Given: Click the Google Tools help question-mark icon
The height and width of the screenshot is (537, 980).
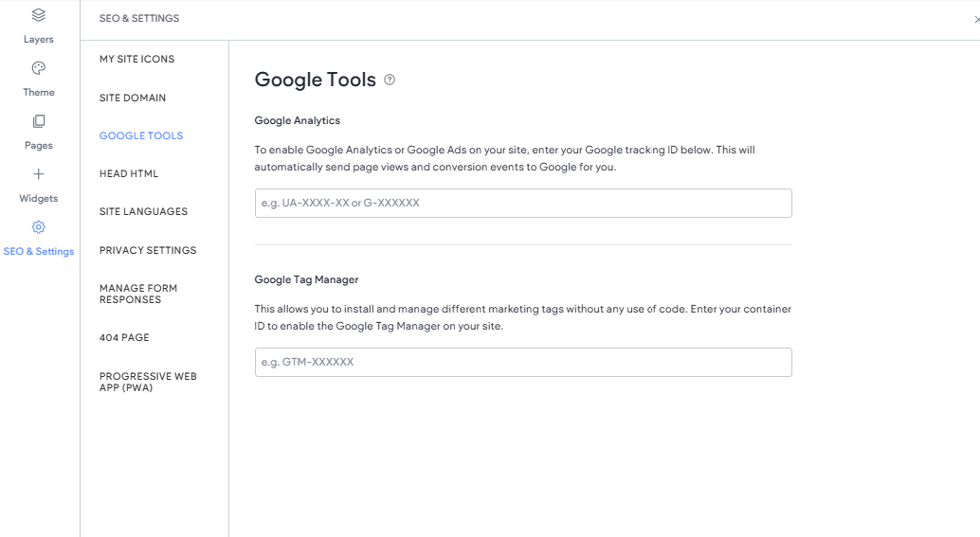Looking at the screenshot, I should (390, 80).
